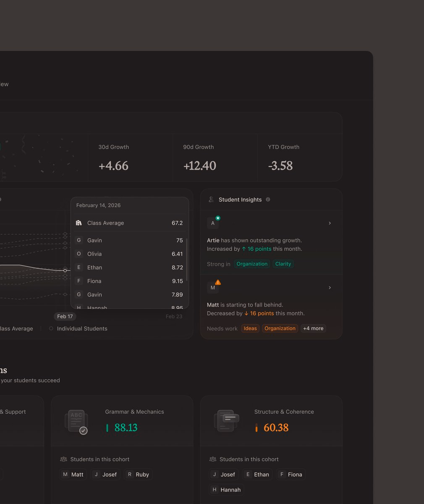Image resolution: width=424 pixels, height=504 pixels.
Task: Click Ethan's name in the tooltip list
Action: point(94,268)
